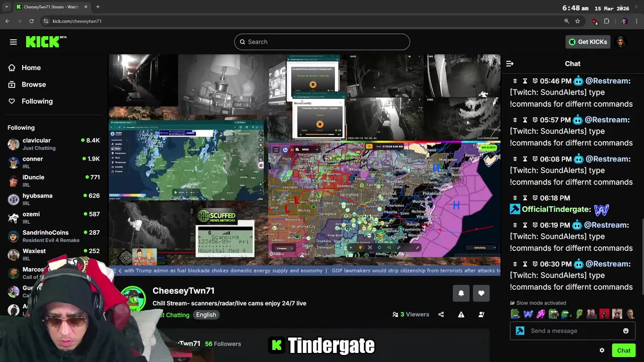Open the Chrome profile avatar
644x362 pixels.
click(624, 21)
